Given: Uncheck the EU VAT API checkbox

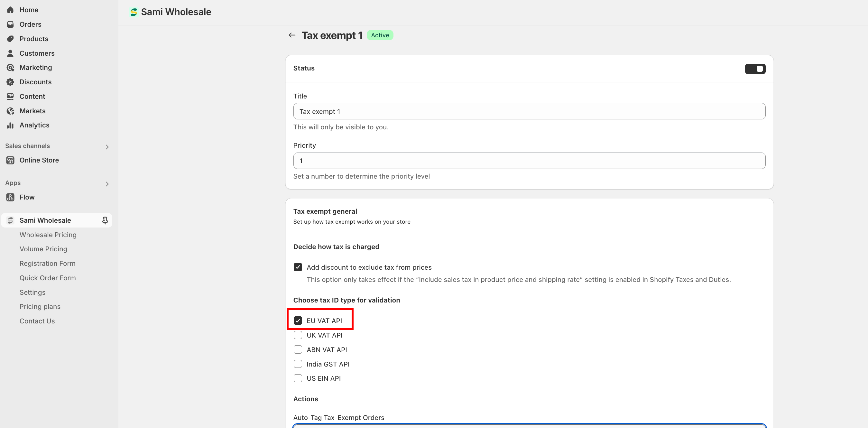Looking at the screenshot, I should (298, 321).
